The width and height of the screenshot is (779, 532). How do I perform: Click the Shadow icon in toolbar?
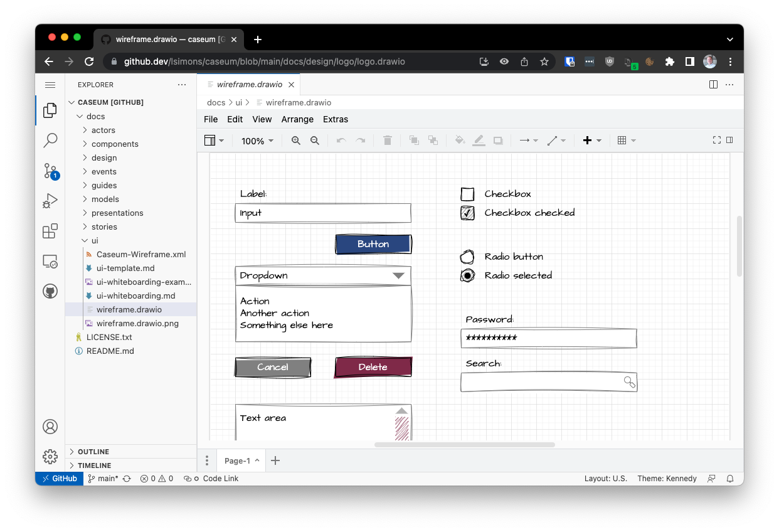498,141
